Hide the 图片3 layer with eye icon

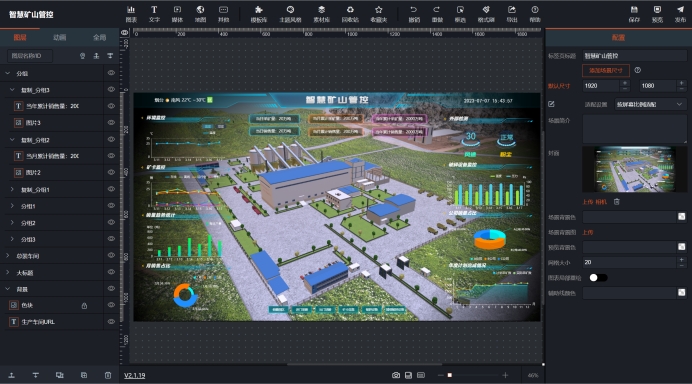click(x=111, y=123)
